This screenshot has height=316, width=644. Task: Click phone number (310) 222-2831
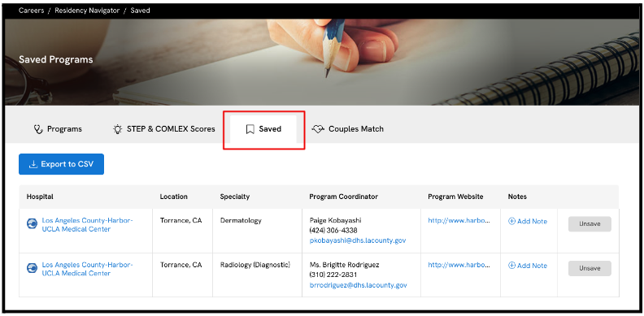[x=333, y=275]
